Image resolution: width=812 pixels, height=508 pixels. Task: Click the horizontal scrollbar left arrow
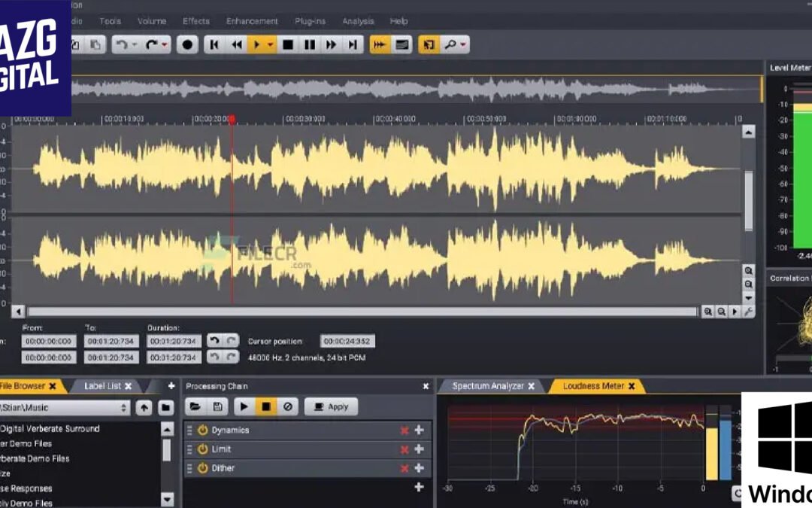pos(18,312)
